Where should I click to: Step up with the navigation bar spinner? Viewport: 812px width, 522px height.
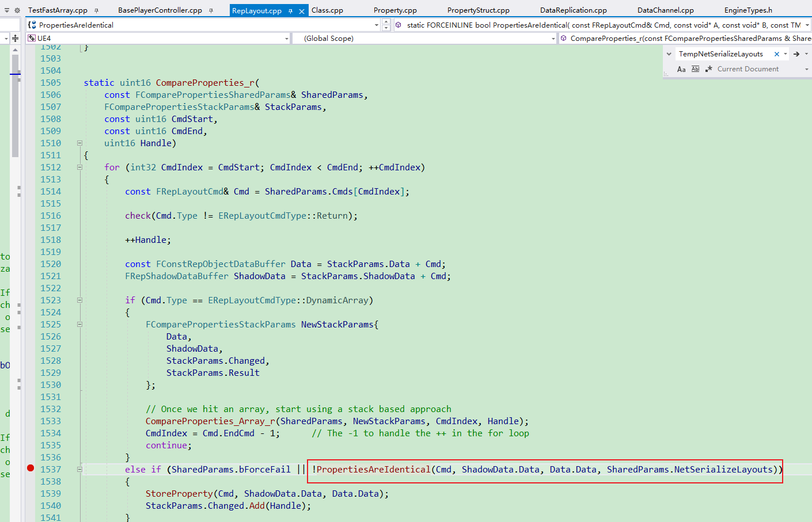coord(386,22)
